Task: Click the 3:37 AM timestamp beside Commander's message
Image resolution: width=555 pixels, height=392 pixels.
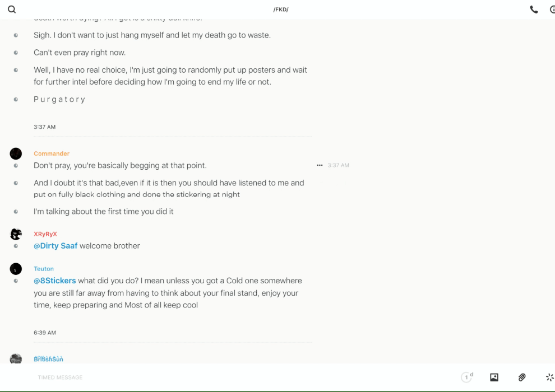Action: point(339,165)
